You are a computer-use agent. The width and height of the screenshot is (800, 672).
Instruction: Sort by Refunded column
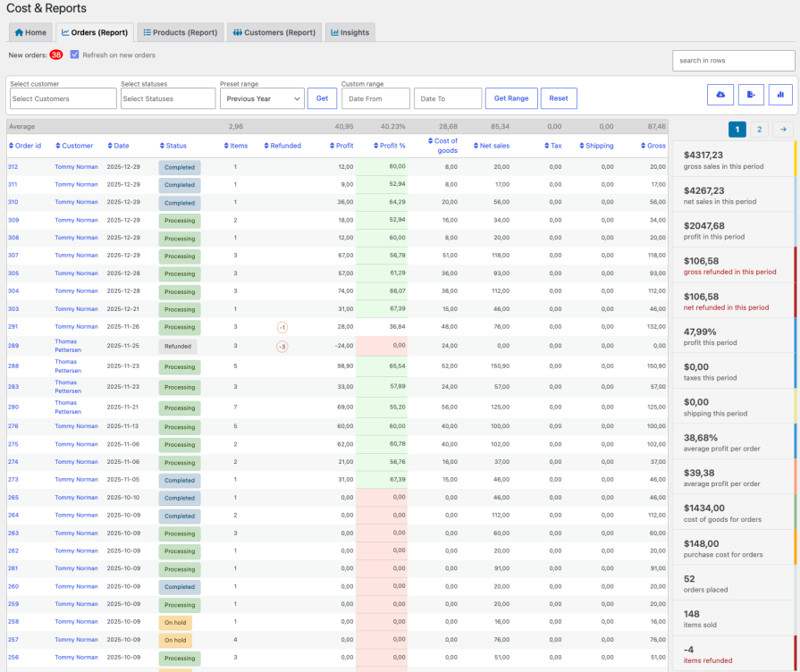coord(282,146)
